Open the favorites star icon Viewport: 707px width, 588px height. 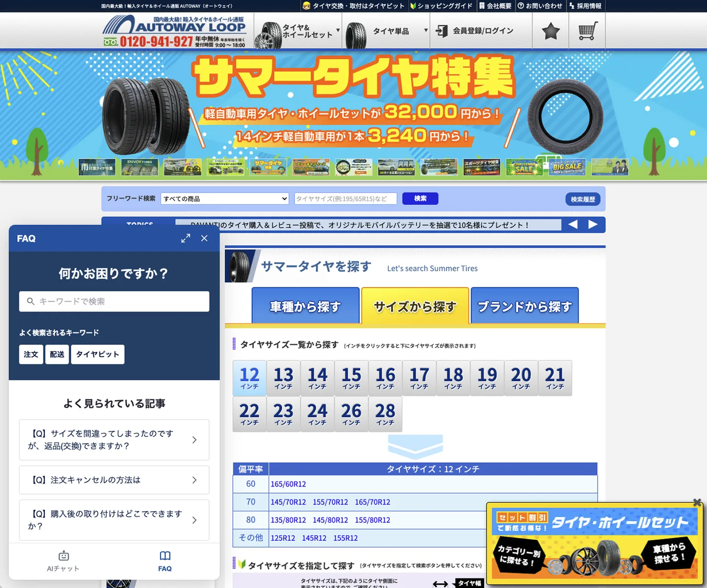coord(550,31)
